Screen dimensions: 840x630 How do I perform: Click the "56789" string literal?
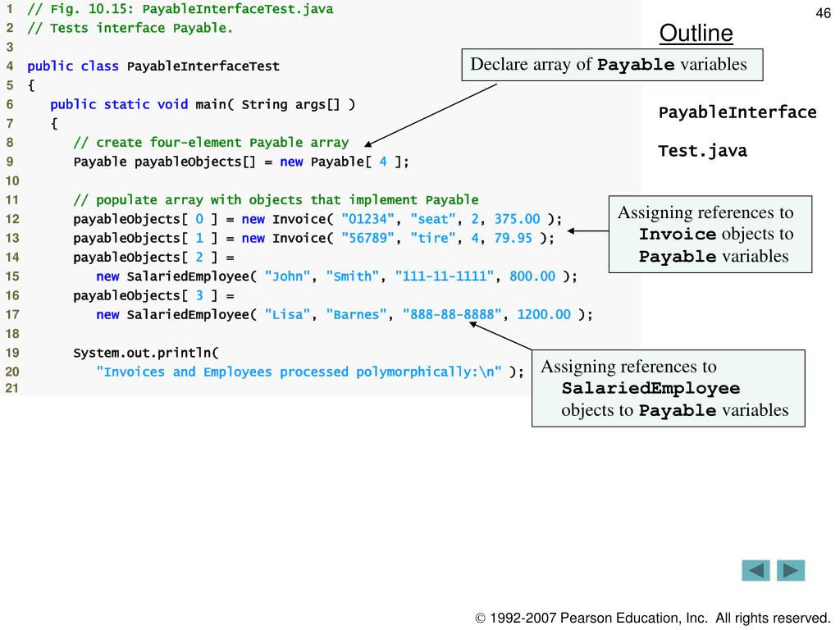pos(368,238)
